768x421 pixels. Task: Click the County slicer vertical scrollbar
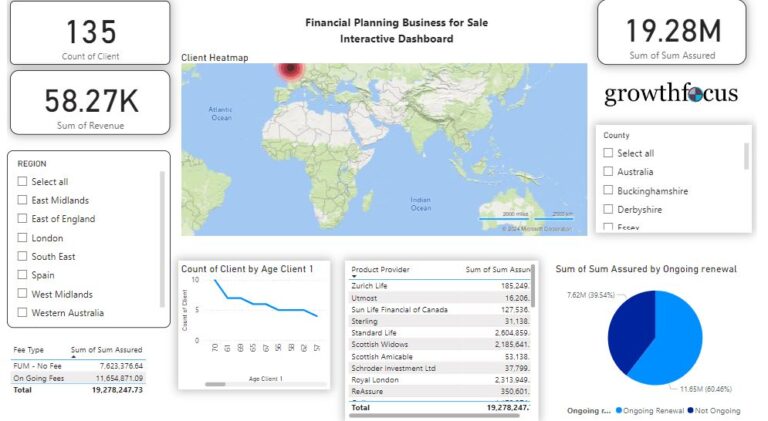coord(746,158)
